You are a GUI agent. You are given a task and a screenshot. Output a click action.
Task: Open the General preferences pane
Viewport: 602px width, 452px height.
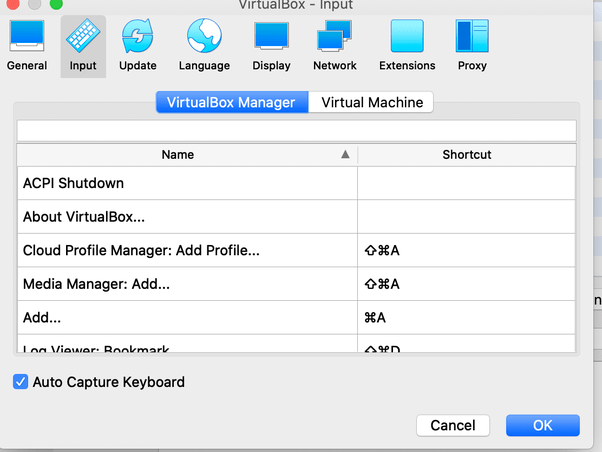(x=27, y=46)
